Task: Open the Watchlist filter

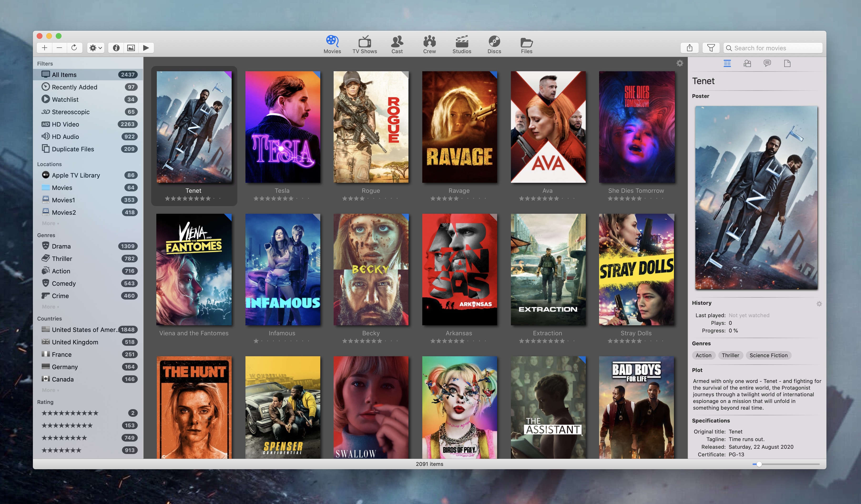Action: click(x=88, y=99)
